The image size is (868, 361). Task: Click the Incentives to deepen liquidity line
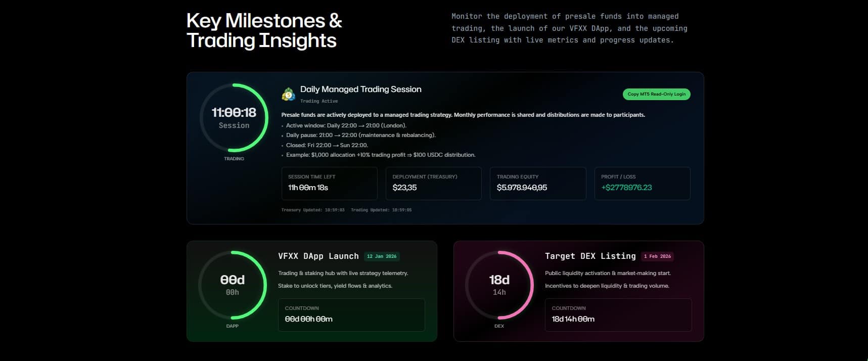pyautogui.click(x=607, y=286)
